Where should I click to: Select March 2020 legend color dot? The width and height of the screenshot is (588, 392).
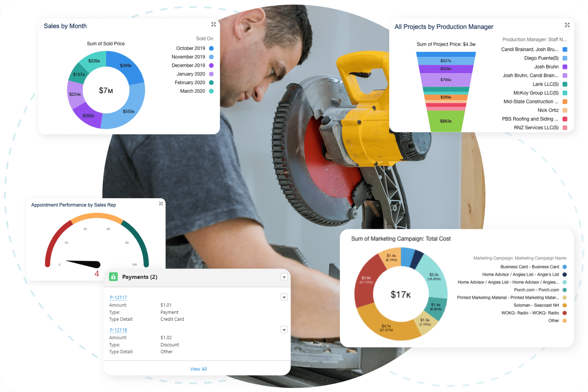(x=211, y=91)
